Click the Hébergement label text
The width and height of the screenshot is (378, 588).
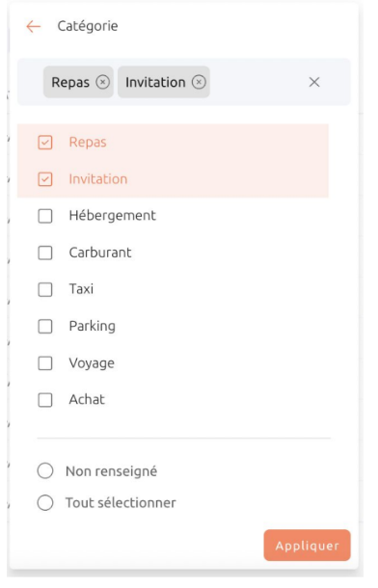pos(113,216)
